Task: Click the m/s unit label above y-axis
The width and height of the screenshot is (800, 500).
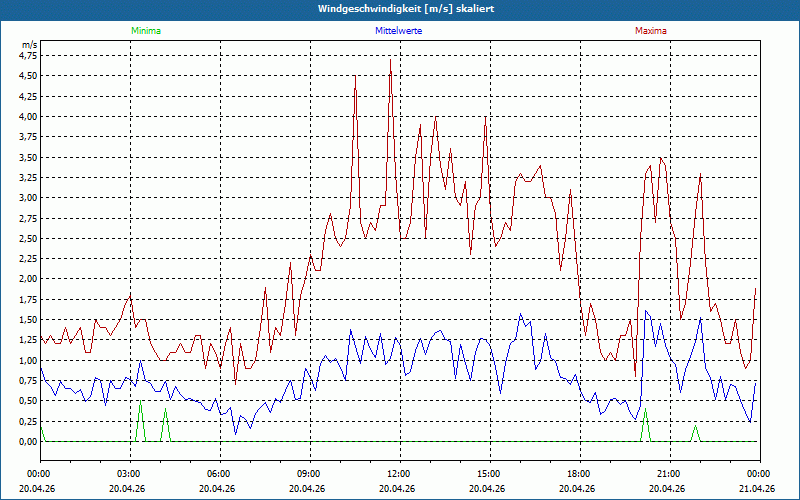Action: tap(29, 45)
